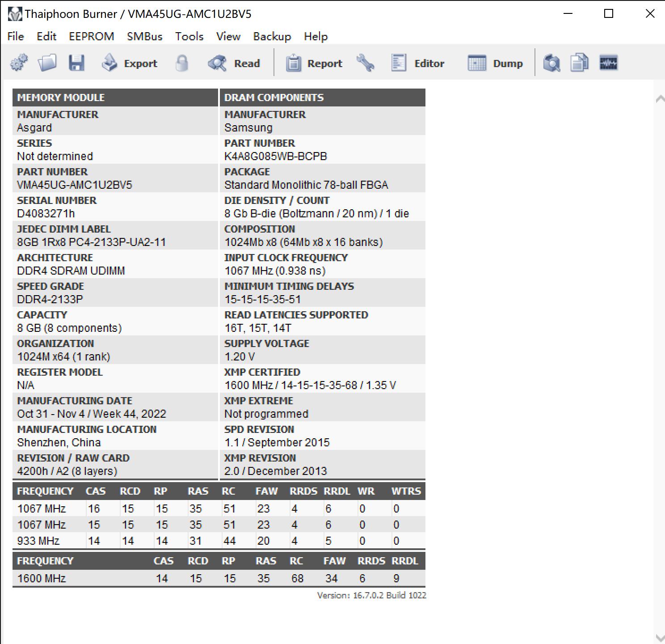665x644 pixels.
Task: Close the Thaiphoon Burner window
Action: [650, 13]
